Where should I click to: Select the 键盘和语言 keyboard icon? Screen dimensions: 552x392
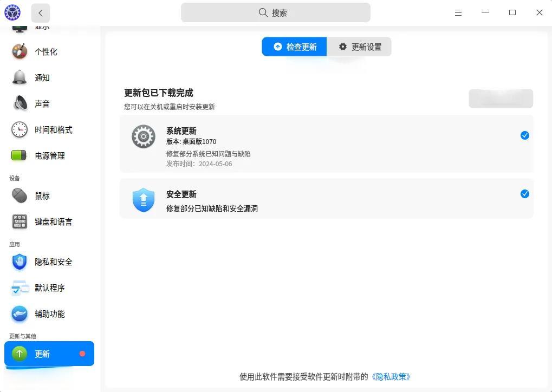(x=20, y=221)
